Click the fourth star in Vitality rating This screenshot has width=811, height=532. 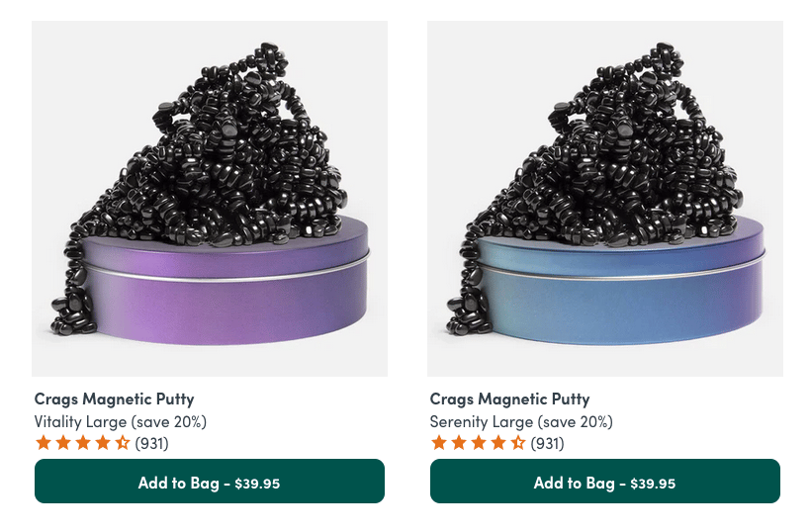click(x=103, y=443)
